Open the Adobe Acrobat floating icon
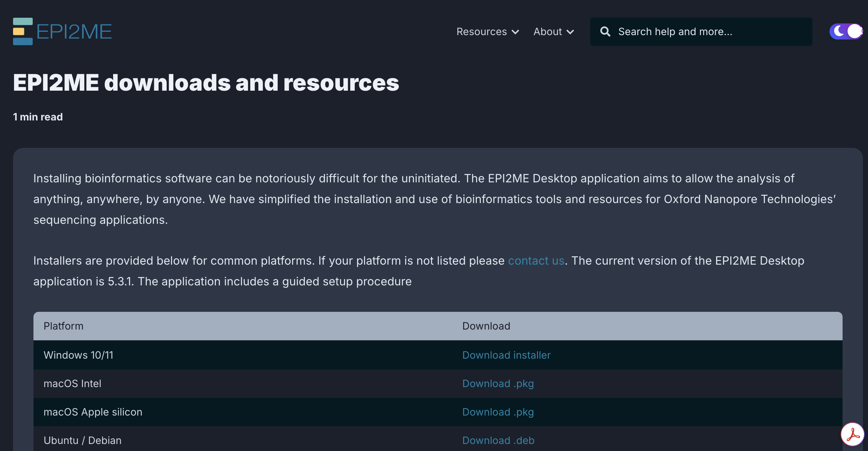Image resolution: width=868 pixels, height=451 pixels. (x=853, y=435)
